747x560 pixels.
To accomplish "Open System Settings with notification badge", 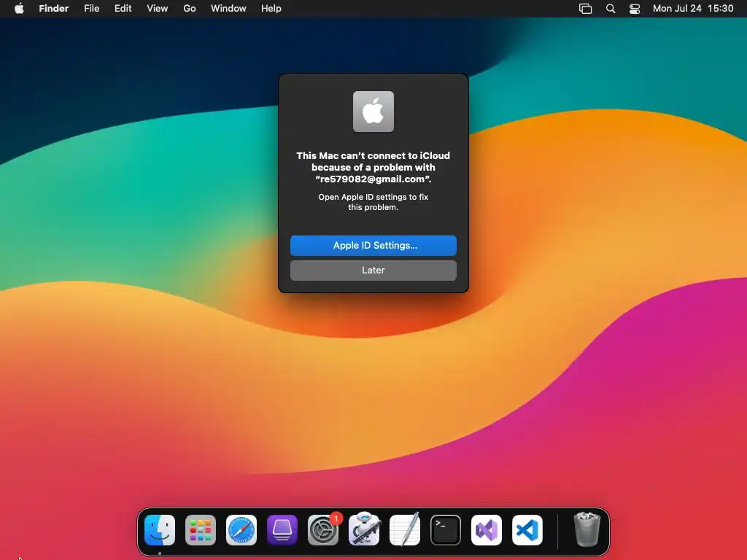I will (323, 529).
